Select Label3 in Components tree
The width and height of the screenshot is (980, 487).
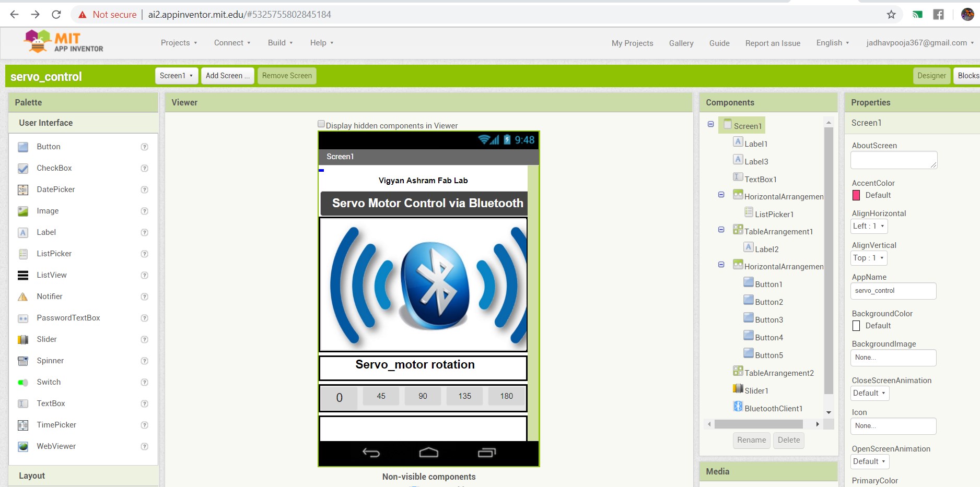(x=756, y=162)
